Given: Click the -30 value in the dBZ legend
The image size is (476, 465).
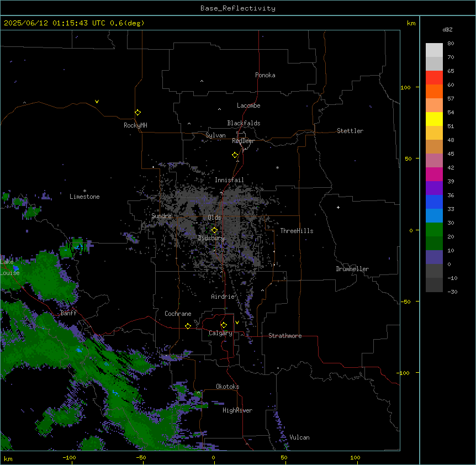Looking at the screenshot, I should 452,292.
